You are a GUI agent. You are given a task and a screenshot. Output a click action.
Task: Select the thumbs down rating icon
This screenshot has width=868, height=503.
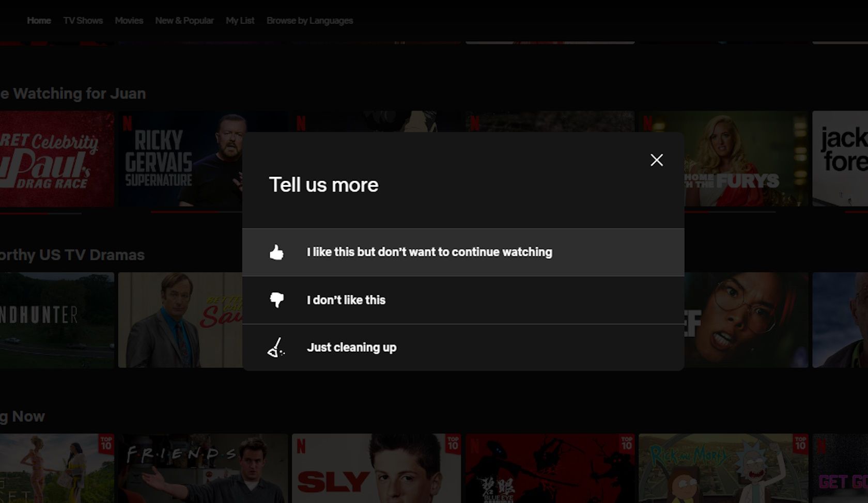click(276, 300)
